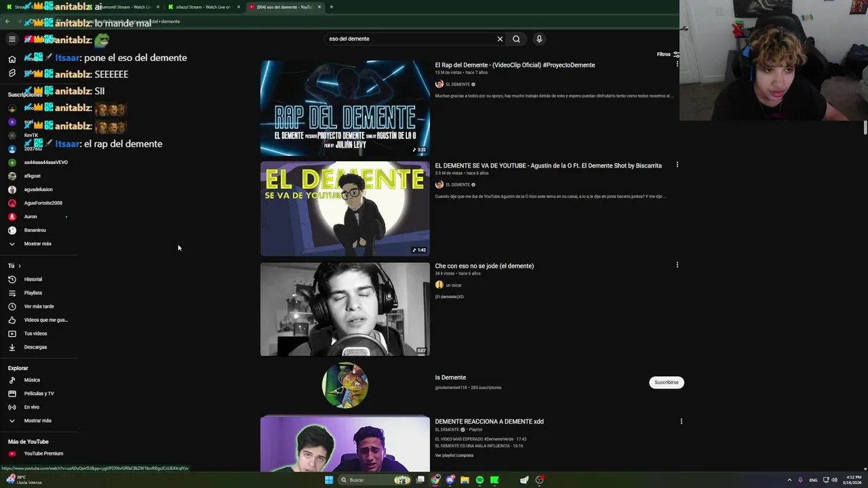The image size is (868, 488).
Task: Click 'Ver playlist completa' link
Action: pos(454,455)
